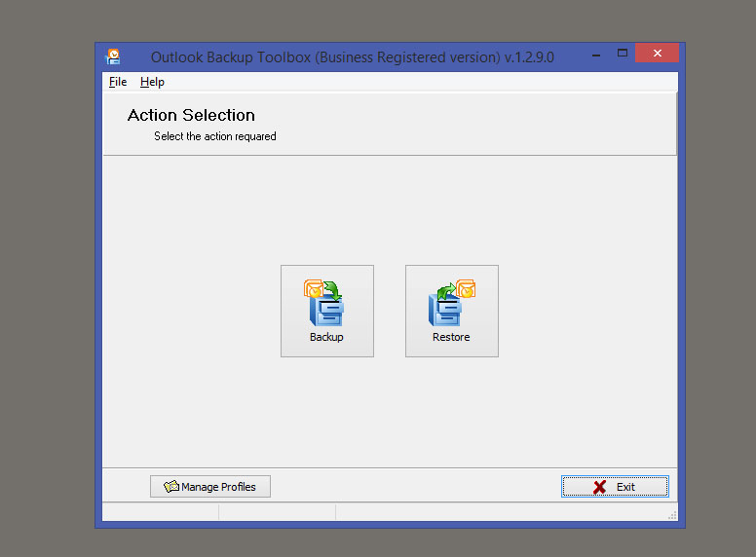The width and height of the screenshot is (756, 557).
Task: Open the Help menu
Action: tap(152, 82)
